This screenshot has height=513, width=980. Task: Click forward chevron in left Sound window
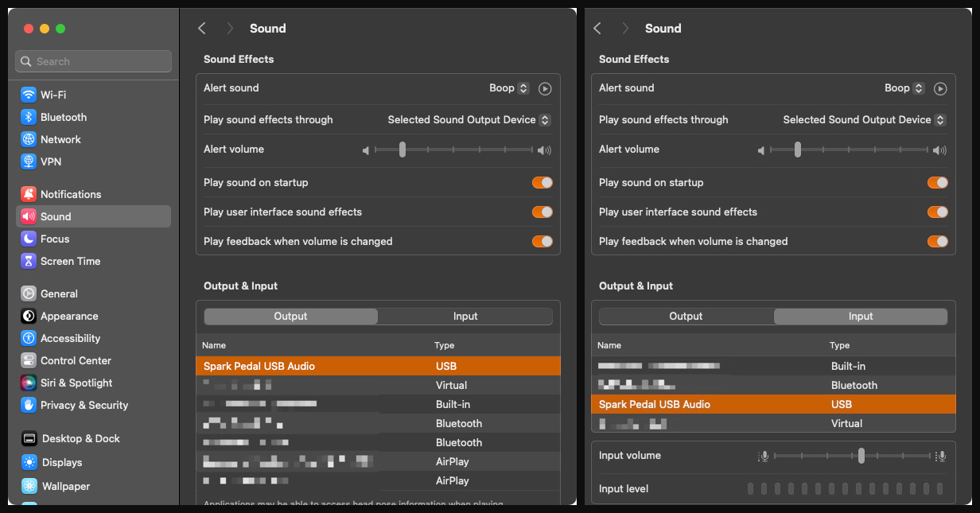(230, 29)
